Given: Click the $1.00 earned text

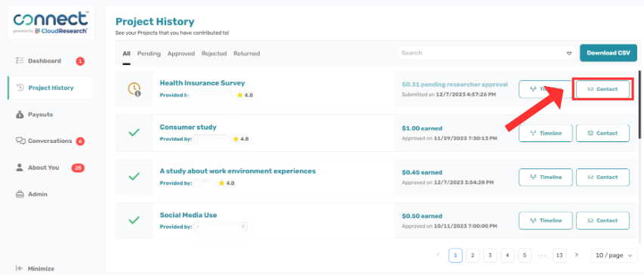Looking at the screenshot, I should click(422, 128).
